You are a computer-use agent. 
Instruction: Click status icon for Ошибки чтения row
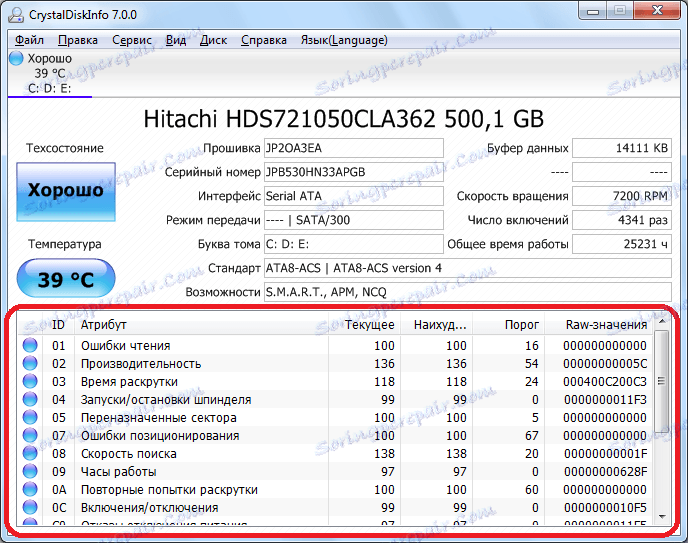[x=30, y=346]
